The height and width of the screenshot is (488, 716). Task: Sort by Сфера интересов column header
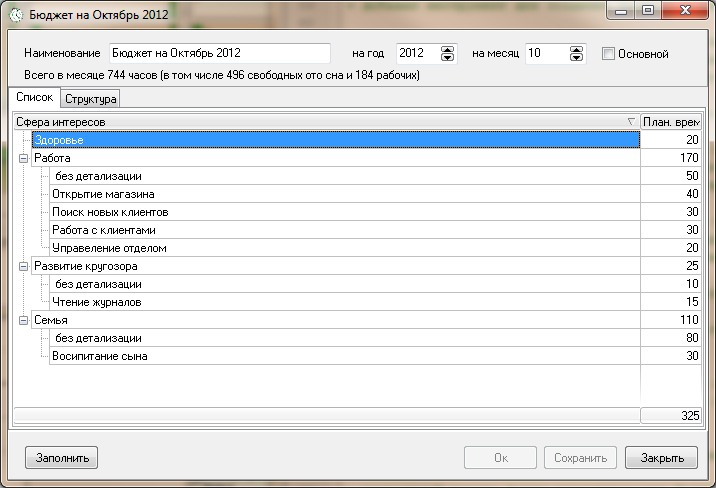(x=320, y=121)
